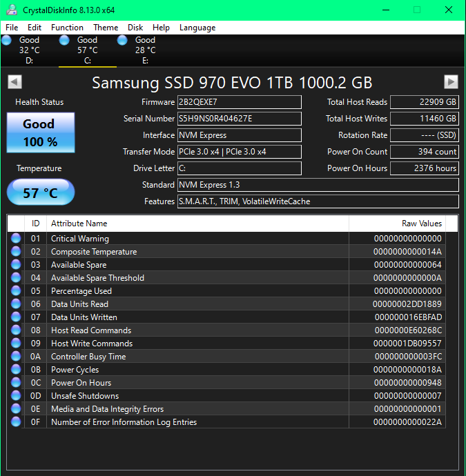The width and height of the screenshot is (466, 476).
Task: Click the Rotation Rate value
Action: pos(425,135)
